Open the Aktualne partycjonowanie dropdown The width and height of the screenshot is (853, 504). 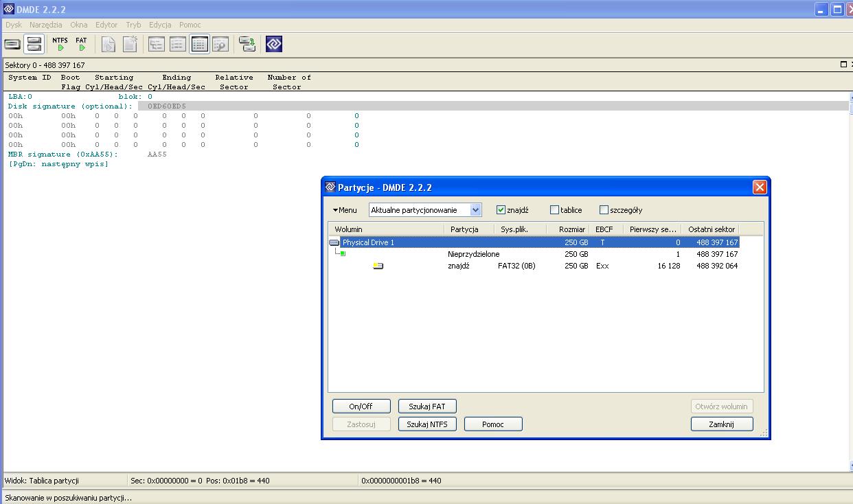pyautogui.click(x=425, y=210)
